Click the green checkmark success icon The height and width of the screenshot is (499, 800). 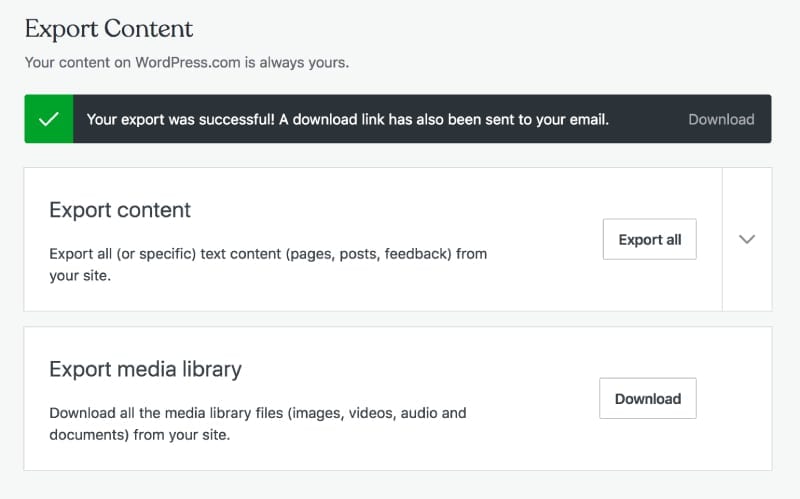point(48,119)
